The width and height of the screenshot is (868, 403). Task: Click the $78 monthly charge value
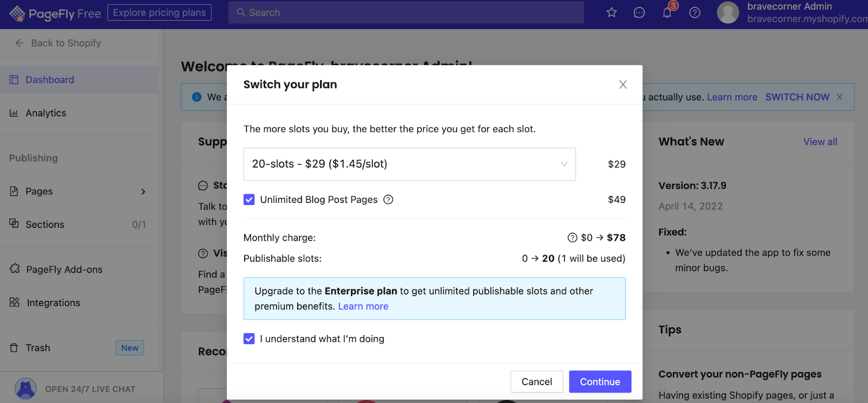tap(616, 238)
